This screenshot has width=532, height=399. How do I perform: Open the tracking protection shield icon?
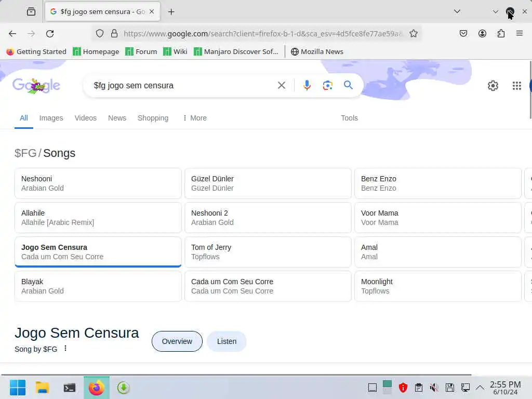pos(99,33)
